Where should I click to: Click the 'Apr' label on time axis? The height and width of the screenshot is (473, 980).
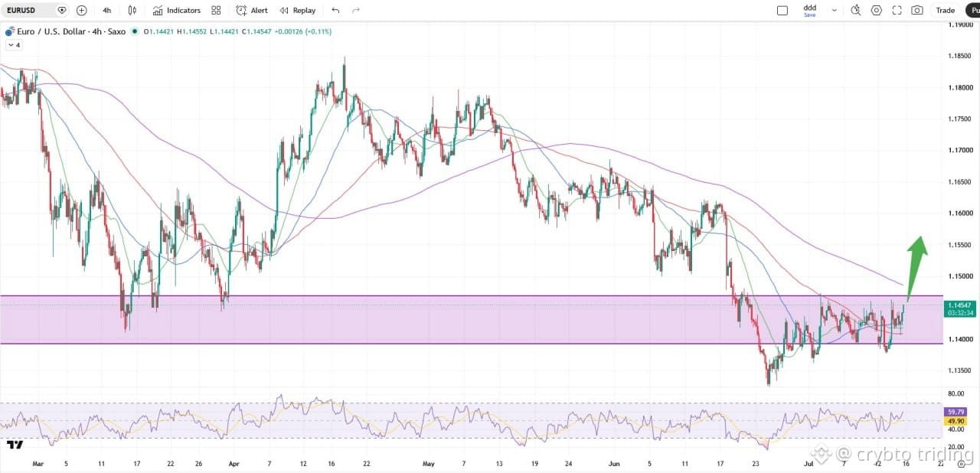[x=234, y=463]
